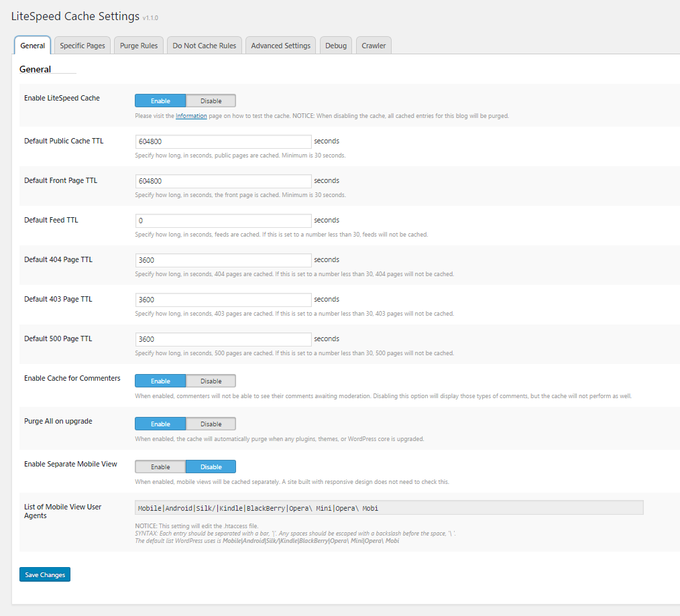Enable Cache for Commenters
Viewport: 680px width, 616px height.
[160, 381]
